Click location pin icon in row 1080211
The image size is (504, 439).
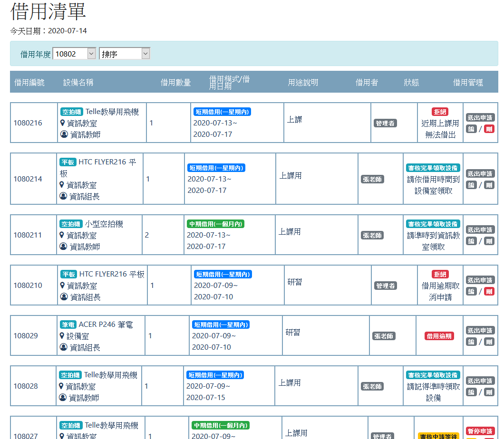pos(62,235)
